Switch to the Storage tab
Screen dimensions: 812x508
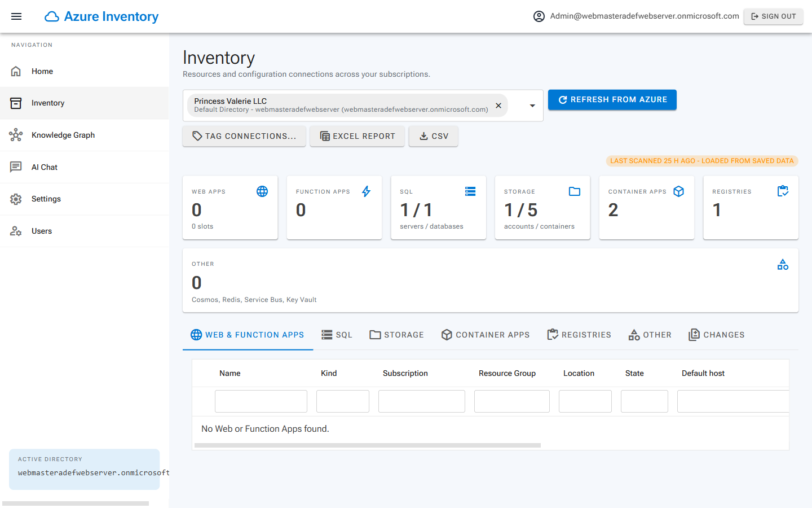click(x=396, y=335)
